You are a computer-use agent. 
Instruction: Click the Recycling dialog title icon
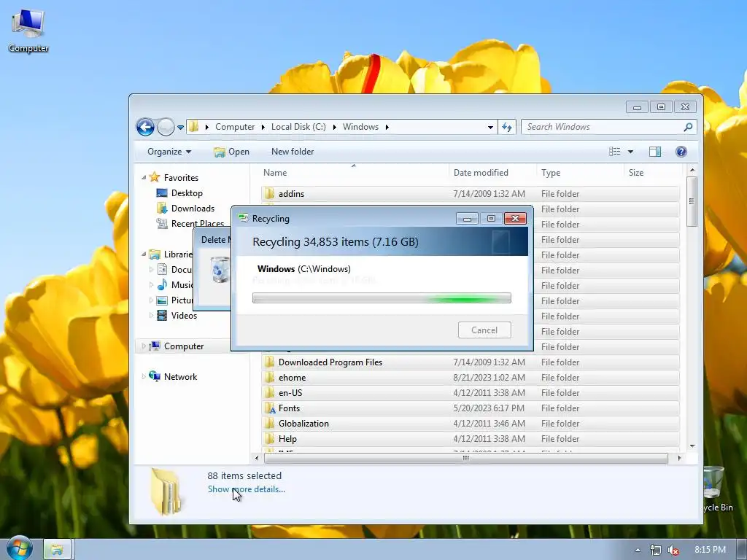244,218
